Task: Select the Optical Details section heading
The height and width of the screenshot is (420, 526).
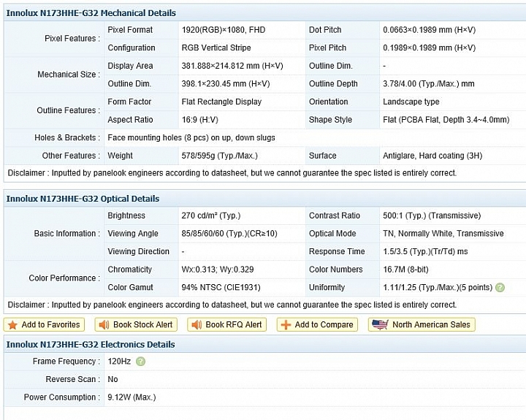Action: pyautogui.click(x=83, y=199)
